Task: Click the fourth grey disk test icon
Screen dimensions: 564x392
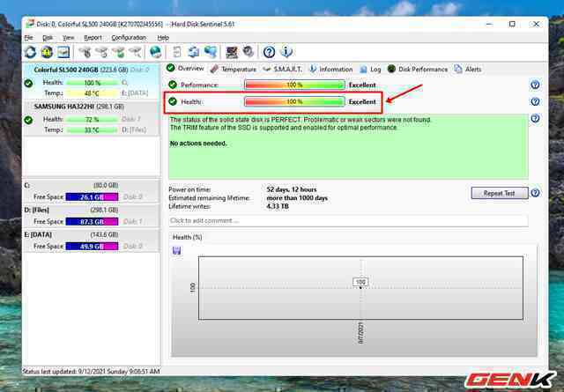Action: 135,53
